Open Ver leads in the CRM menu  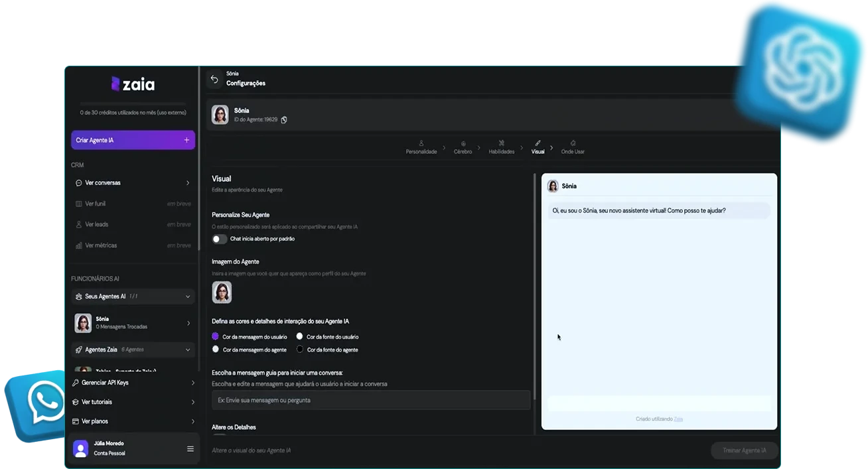coord(133,224)
